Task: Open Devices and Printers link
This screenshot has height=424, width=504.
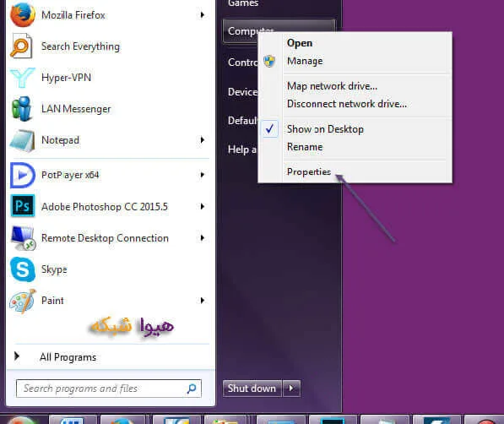Action: [x=242, y=92]
